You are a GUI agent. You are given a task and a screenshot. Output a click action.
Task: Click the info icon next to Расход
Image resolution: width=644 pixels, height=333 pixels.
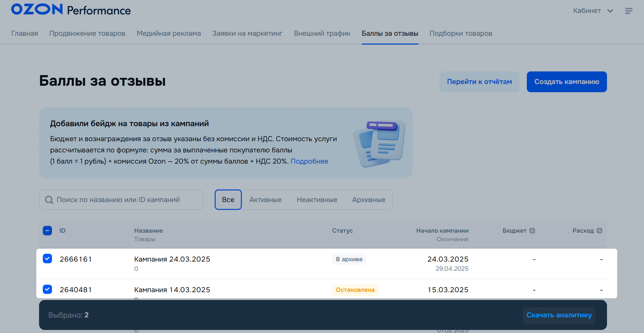600,231
